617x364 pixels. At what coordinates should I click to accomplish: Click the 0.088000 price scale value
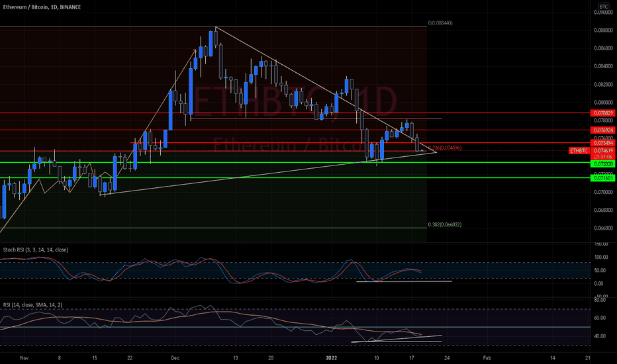603,30
